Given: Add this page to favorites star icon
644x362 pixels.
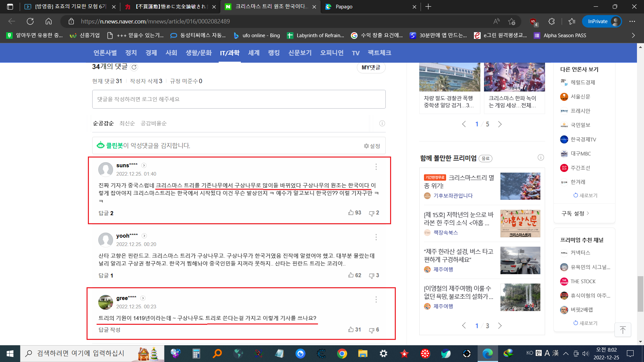Looking at the screenshot, I should (511, 21).
